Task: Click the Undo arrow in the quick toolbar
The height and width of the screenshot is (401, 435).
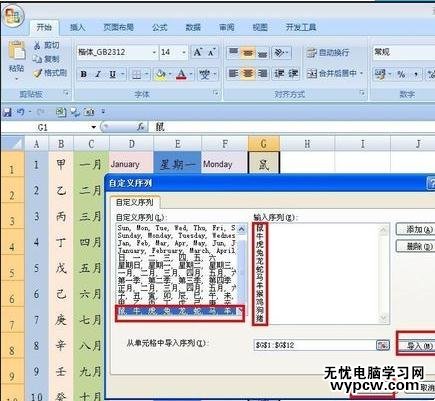Action: [20, 112]
